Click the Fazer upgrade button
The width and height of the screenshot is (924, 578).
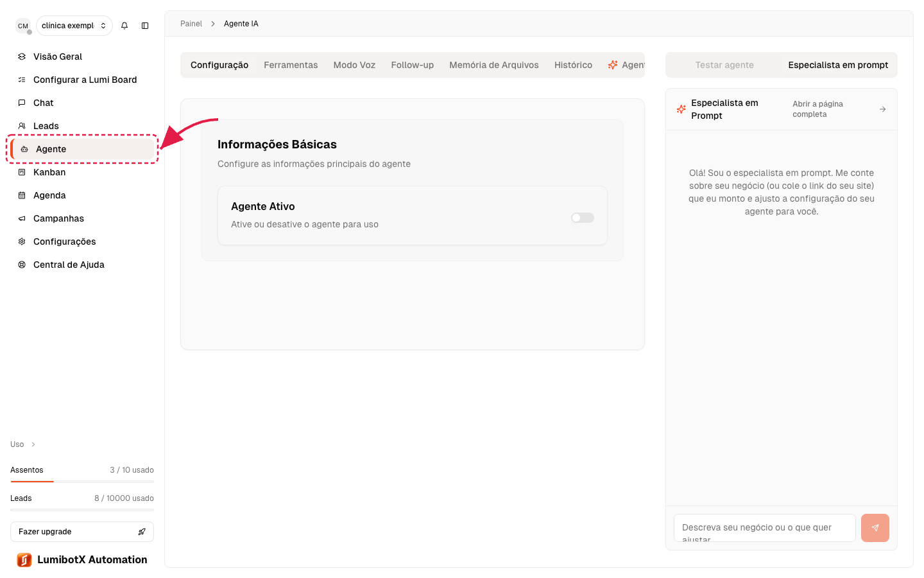[82, 532]
